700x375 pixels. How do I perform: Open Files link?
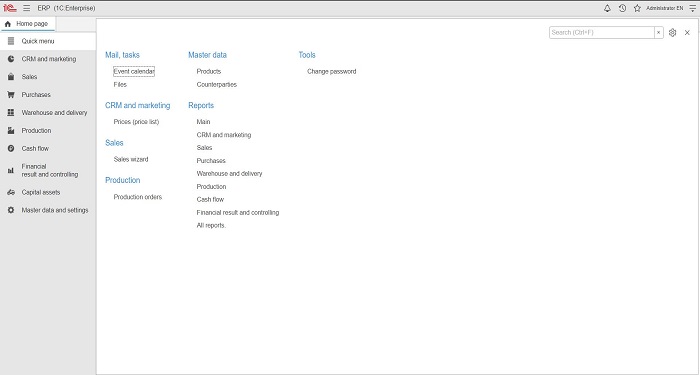120,84
